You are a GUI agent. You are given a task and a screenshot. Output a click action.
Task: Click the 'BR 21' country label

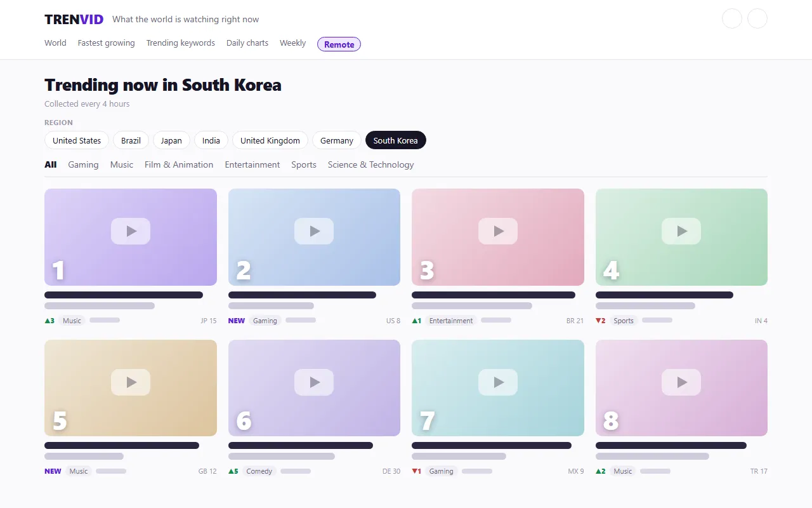point(575,321)
